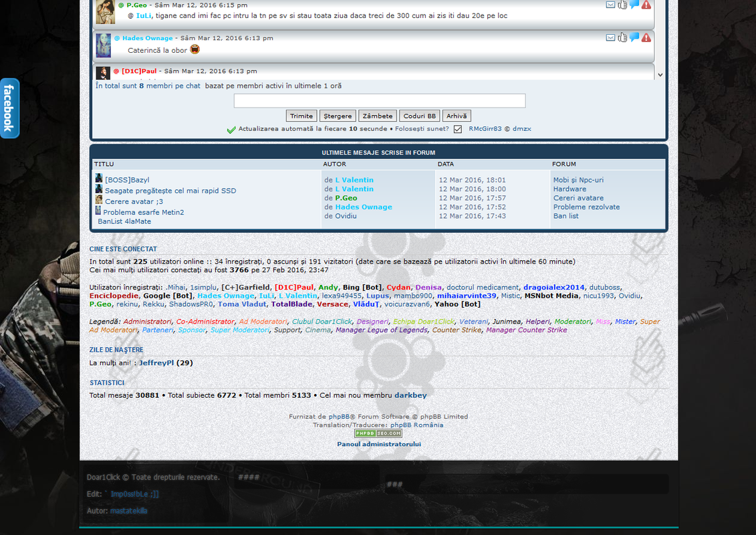Open the 'Mobi și Npc-uri' forum link

(x=578, y=180)
